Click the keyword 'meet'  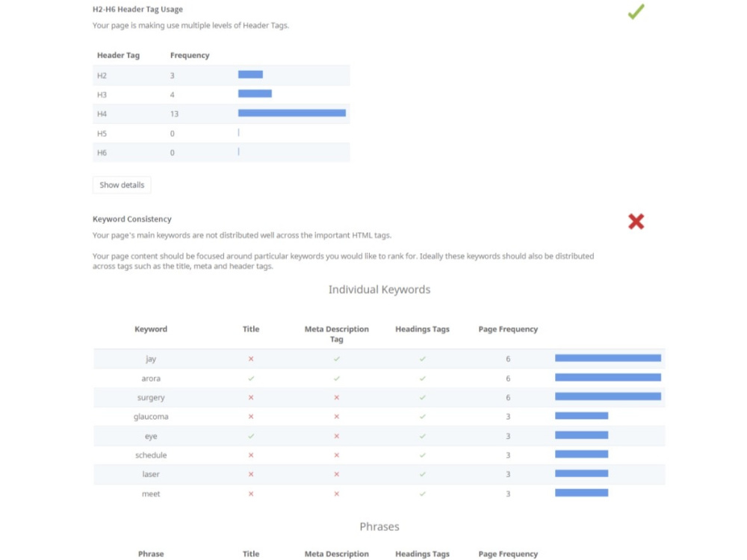151,494
